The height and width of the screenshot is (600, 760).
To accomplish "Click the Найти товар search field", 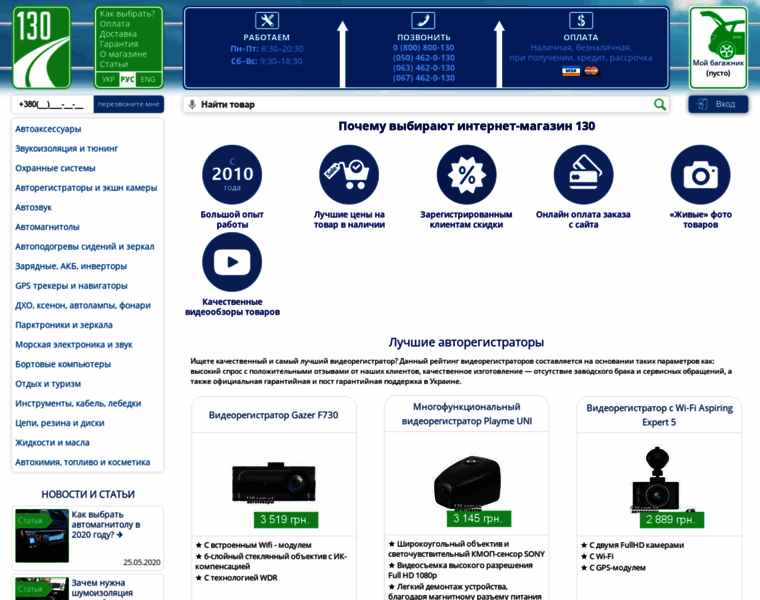I will click(x=426, y=104).
